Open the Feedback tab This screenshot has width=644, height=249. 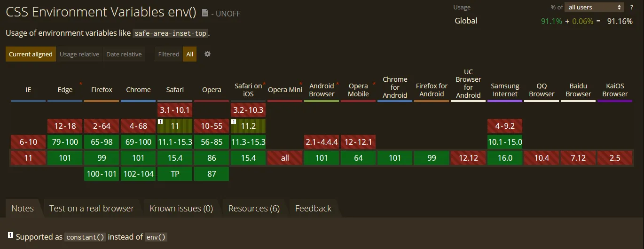pos(313,208)
